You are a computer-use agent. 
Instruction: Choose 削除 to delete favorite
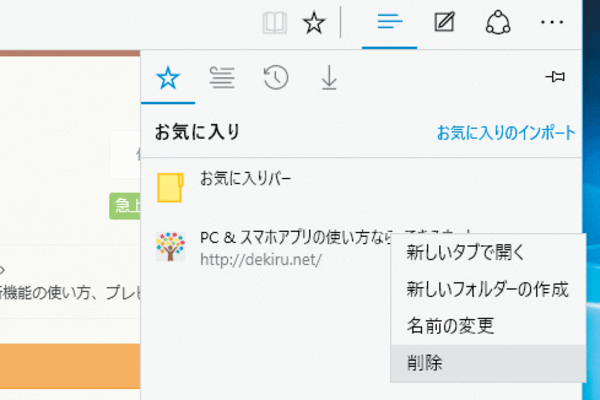[488, 363]
